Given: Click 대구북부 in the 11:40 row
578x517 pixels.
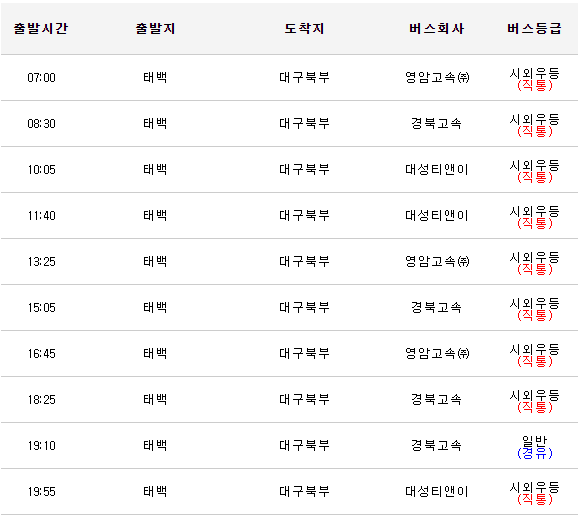Looking at the screenshot, I should tap(304, 216).
